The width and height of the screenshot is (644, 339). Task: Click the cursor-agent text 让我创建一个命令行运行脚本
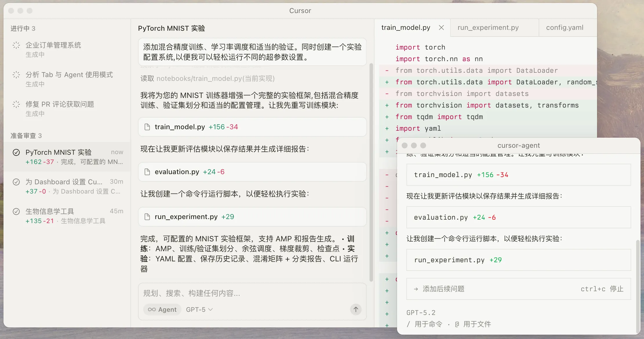(x=484, y=239)
